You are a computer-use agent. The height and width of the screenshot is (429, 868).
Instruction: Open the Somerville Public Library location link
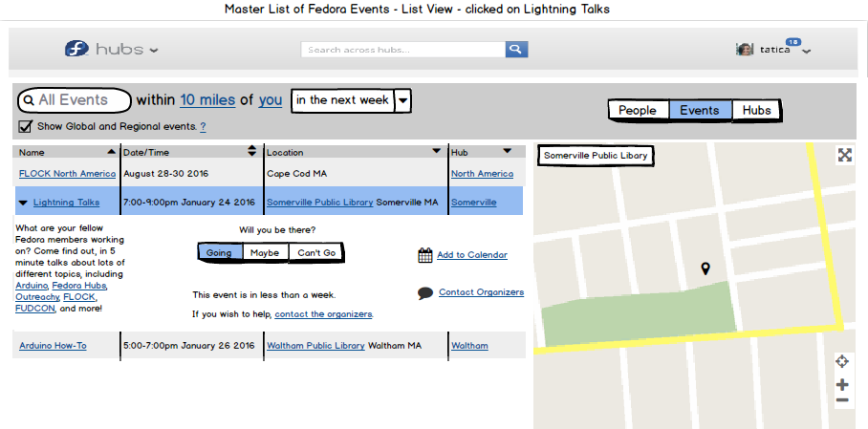pyautogui.click(x=320, y=202)
